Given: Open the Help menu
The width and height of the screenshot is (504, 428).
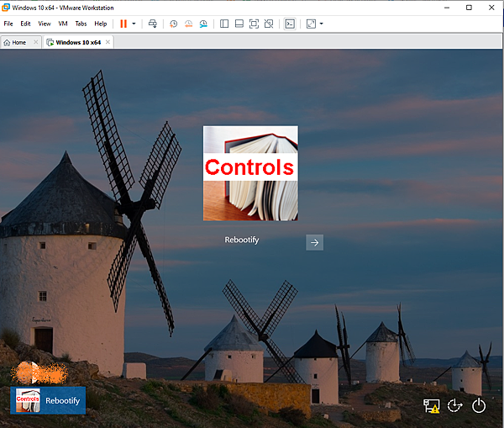Looking at the screenshot, I should (101, 24).
